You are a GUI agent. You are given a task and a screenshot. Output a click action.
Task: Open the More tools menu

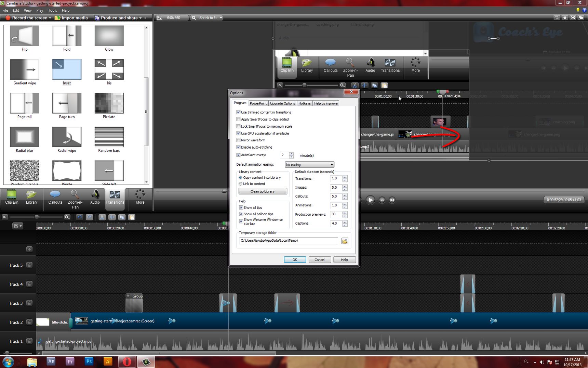coord(140,198)
